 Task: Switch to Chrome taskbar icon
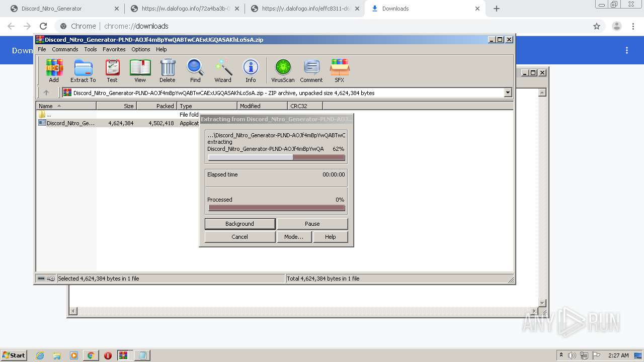click(x=91, y=355)
